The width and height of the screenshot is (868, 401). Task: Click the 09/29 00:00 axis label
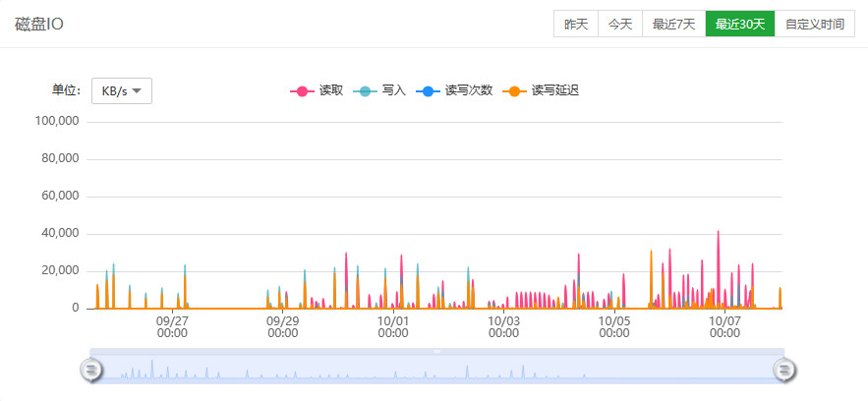coord(283,327)
